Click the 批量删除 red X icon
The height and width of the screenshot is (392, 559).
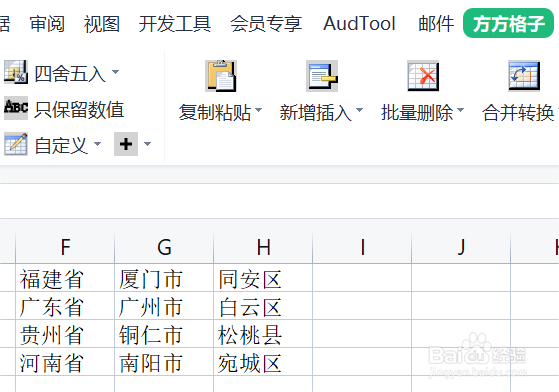coord(423,76)
